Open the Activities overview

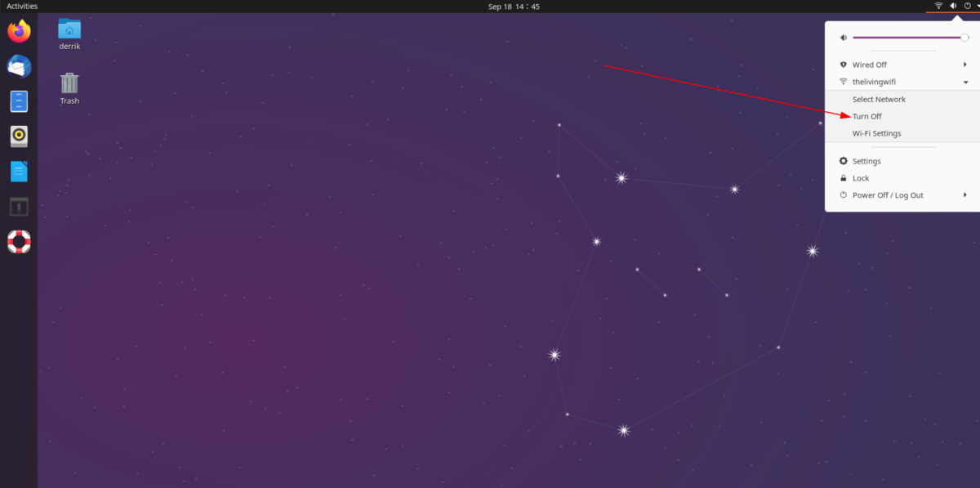click(x=21, y=6)
